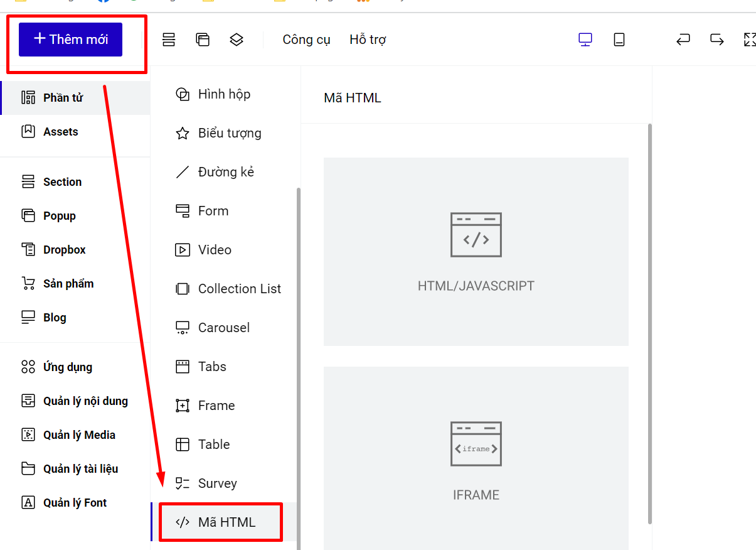Image resolution: width=756 pixels, height=550 pixels.
Task: Select the HTML/JAVASCRIPT element card
Action: click(x=476, y=252)
